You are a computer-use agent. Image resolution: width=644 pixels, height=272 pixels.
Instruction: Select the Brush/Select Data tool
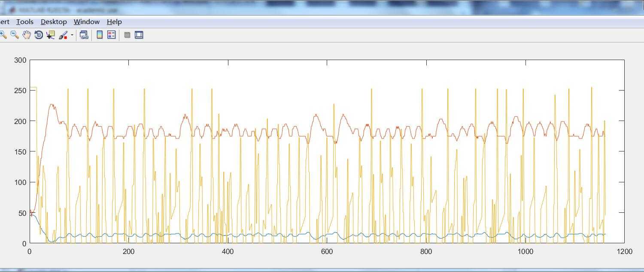pos(63,35)
